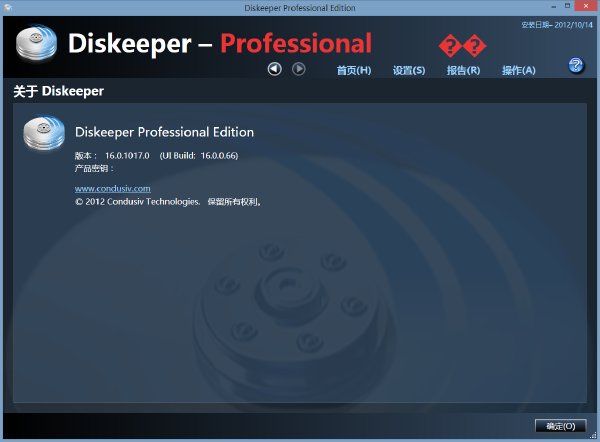Click the 产品密钥 product key label
The width and height of the screenshot is (600, 442).
click(94, 168)
